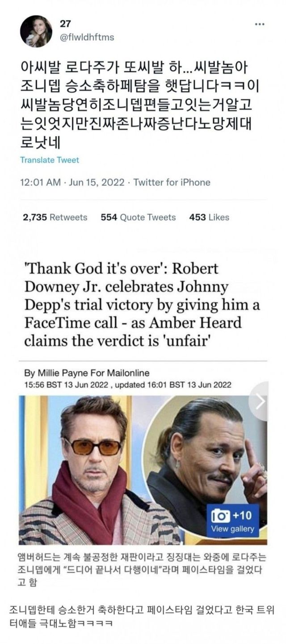Advance gallery with the right chevron arrow
Screen dimensions: 286x644
click(x=260, y=401)
